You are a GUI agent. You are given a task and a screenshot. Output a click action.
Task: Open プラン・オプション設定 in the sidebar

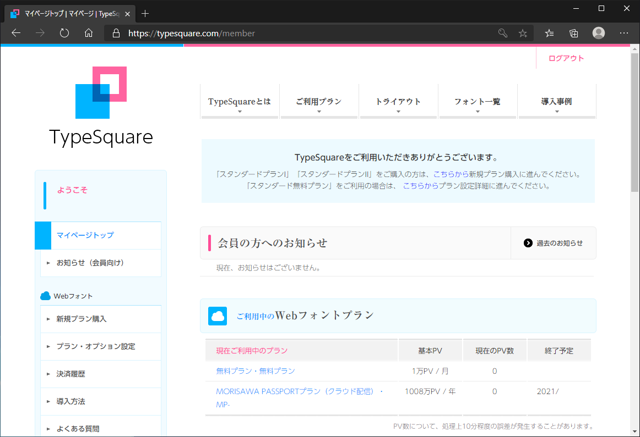pos(101,346)
